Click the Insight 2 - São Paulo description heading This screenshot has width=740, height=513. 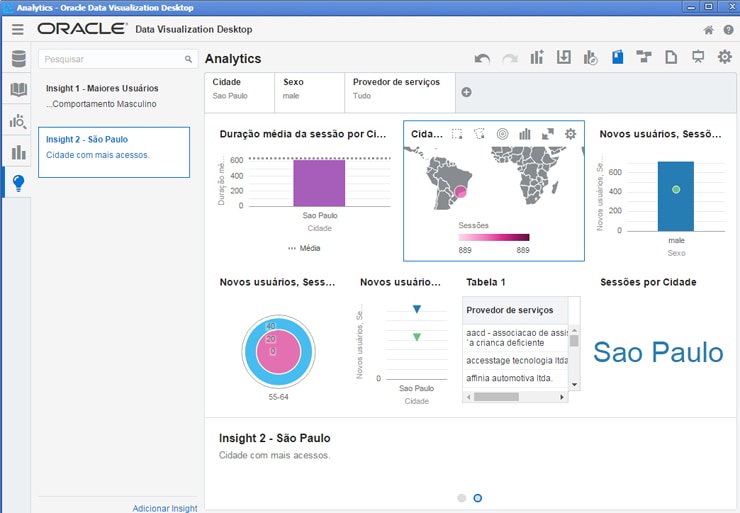click(275, 438)
